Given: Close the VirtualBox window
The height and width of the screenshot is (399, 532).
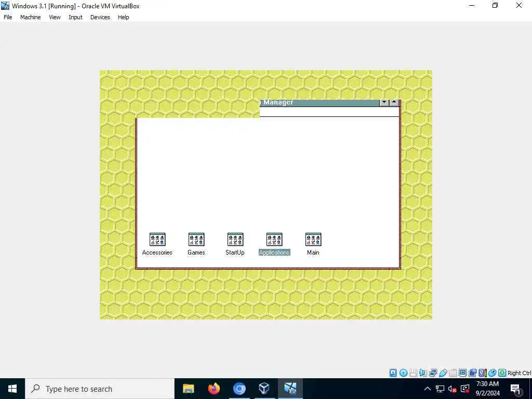Looking at the screenshot, I should click(519, 6).
